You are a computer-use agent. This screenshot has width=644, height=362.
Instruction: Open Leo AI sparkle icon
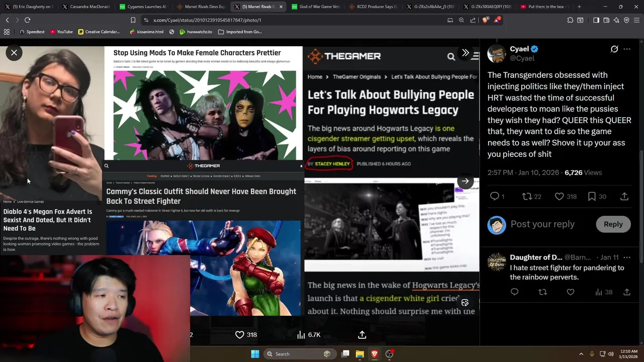[x=616, y=20]
